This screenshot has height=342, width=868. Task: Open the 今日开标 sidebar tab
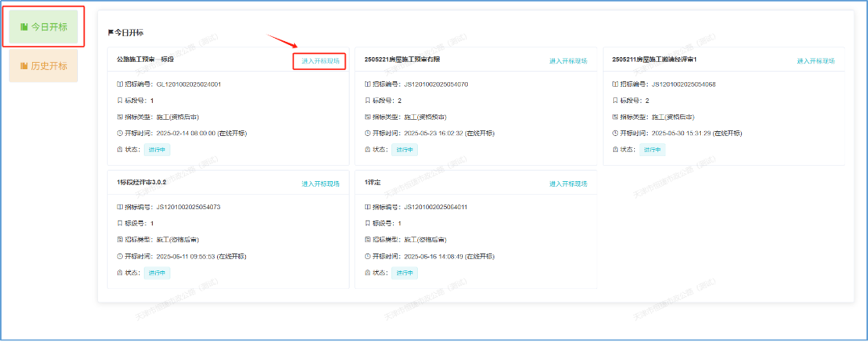pyautogui.click(x=43, y=27)
